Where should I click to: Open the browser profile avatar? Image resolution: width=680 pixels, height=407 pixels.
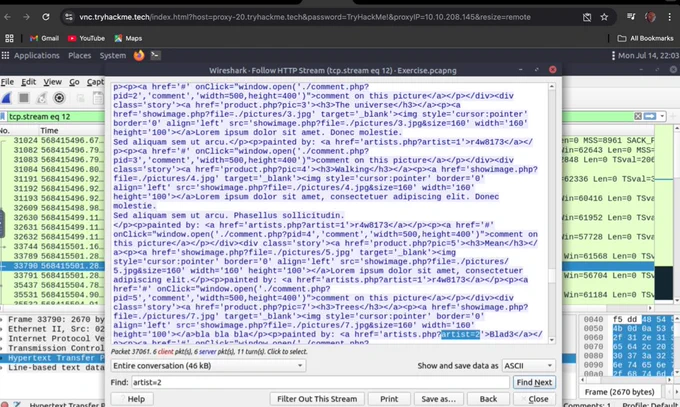point(650,17)
